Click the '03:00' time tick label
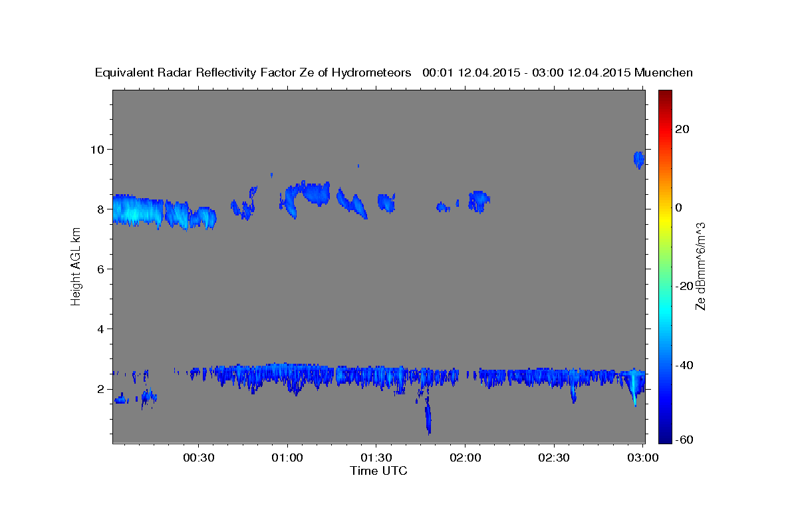The height and width of the screenshot is (532, 798). (x=642, y=458)
